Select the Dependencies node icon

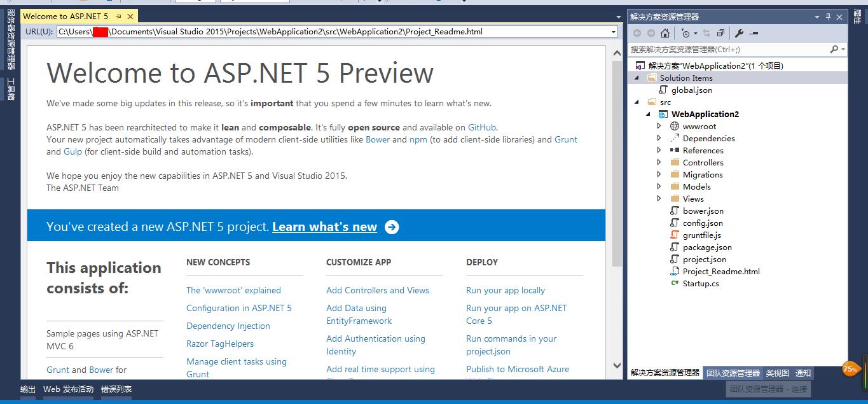click(x=675, y=138)
